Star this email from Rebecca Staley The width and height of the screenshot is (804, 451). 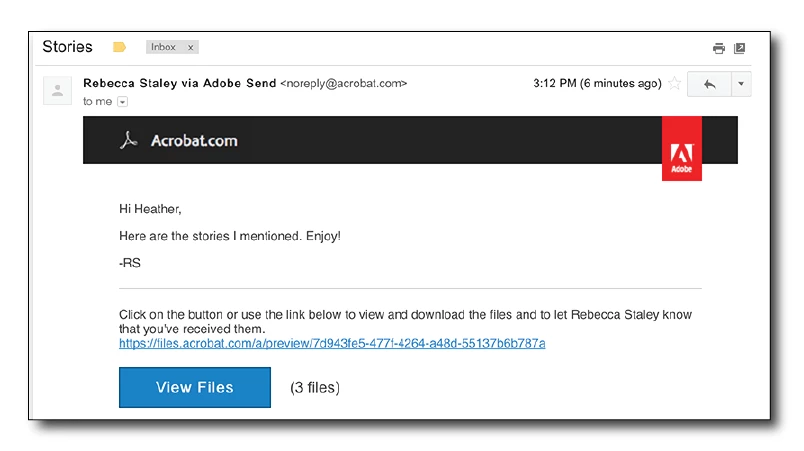[675, 84]
